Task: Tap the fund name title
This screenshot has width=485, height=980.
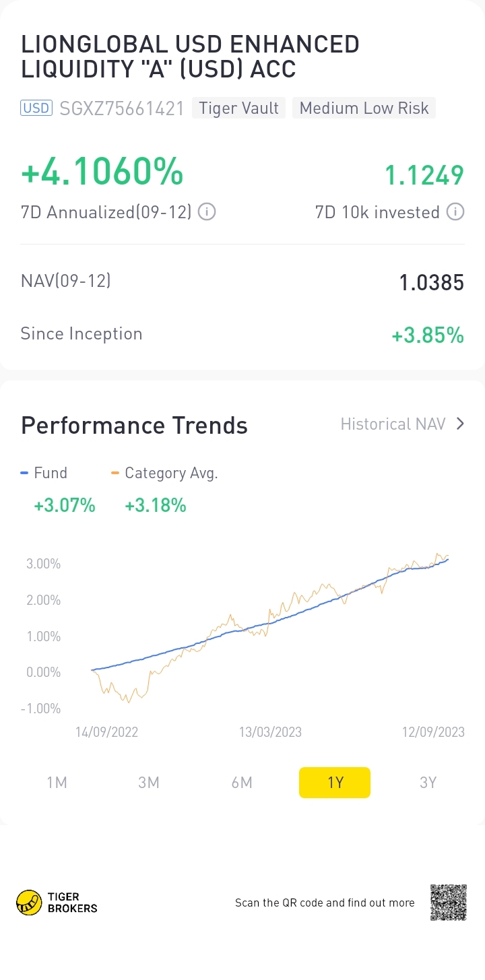Action: [190, 57]
